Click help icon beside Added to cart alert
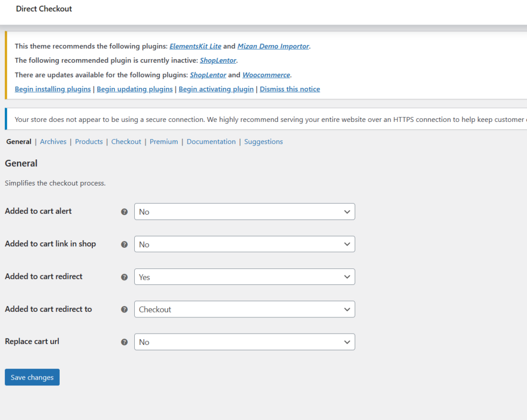Screen dimensions: 527x420 click(x=124, y=212)
